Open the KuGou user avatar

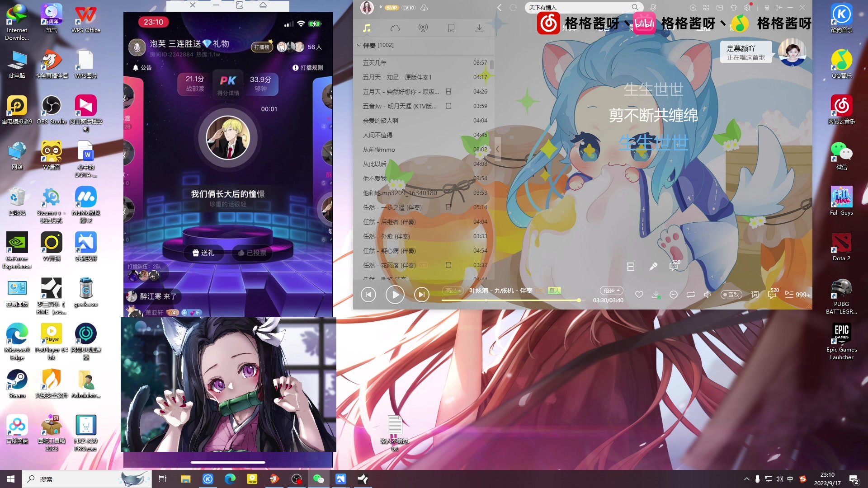click(367, 8)
